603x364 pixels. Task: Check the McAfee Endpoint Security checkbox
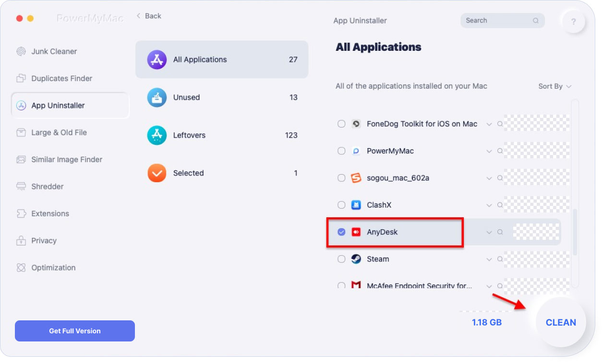click(341, 285)
